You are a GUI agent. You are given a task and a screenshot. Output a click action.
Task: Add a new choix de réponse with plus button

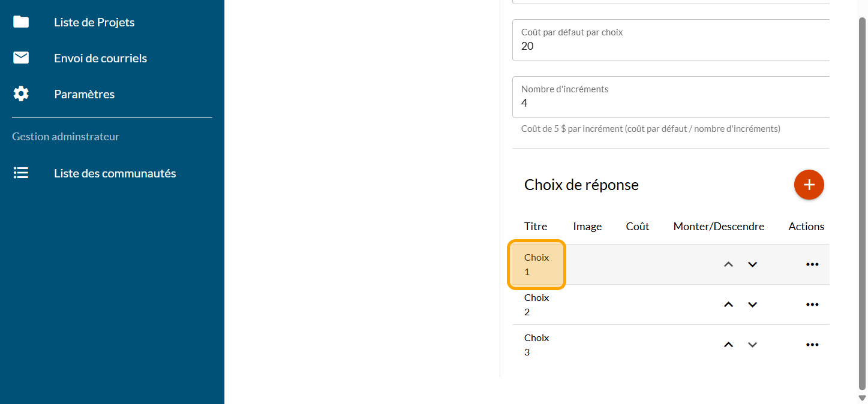809,185
